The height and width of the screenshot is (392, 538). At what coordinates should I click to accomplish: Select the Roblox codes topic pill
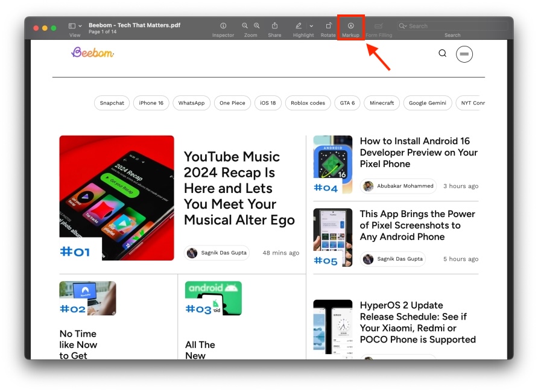tap(308, 103)
